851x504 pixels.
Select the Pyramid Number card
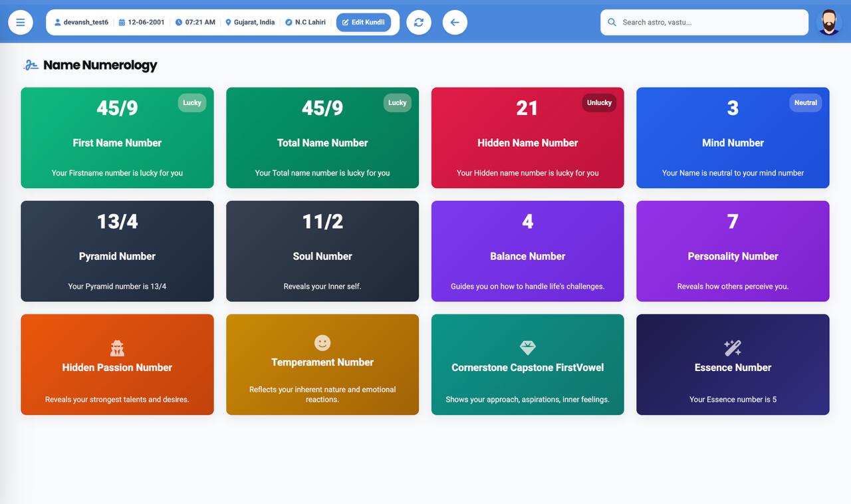point(117,251)
